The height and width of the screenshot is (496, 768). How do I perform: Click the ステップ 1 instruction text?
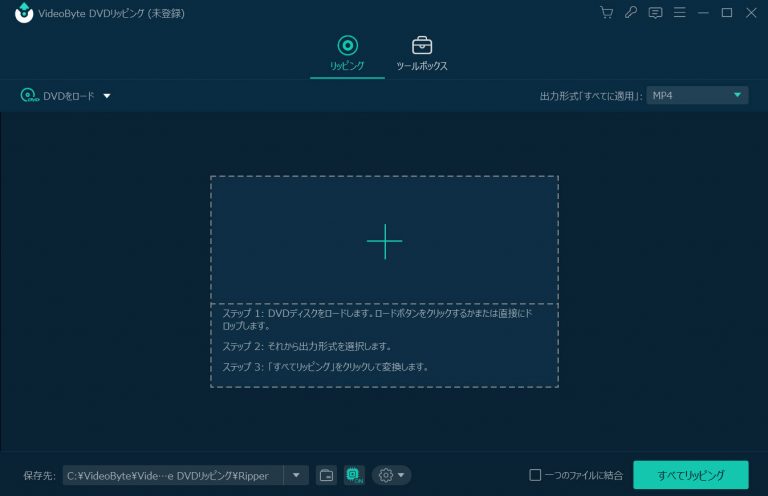[378, 319]
